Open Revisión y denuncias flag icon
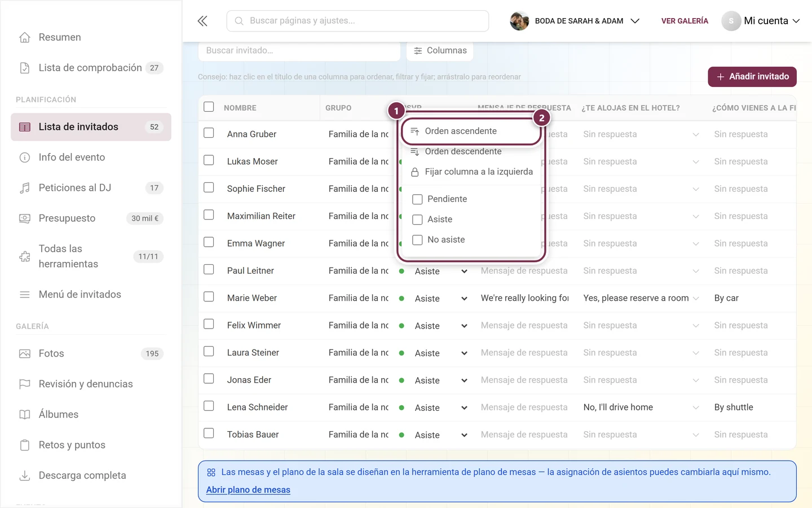The width and height of the screenshot is (812, 508). (x=25, y=384)
